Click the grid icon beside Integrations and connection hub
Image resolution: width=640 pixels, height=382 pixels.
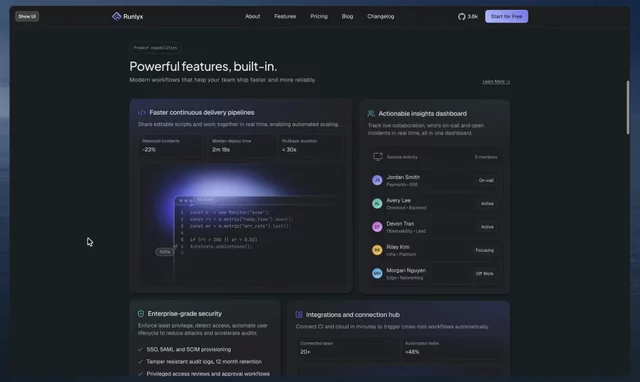299,315
